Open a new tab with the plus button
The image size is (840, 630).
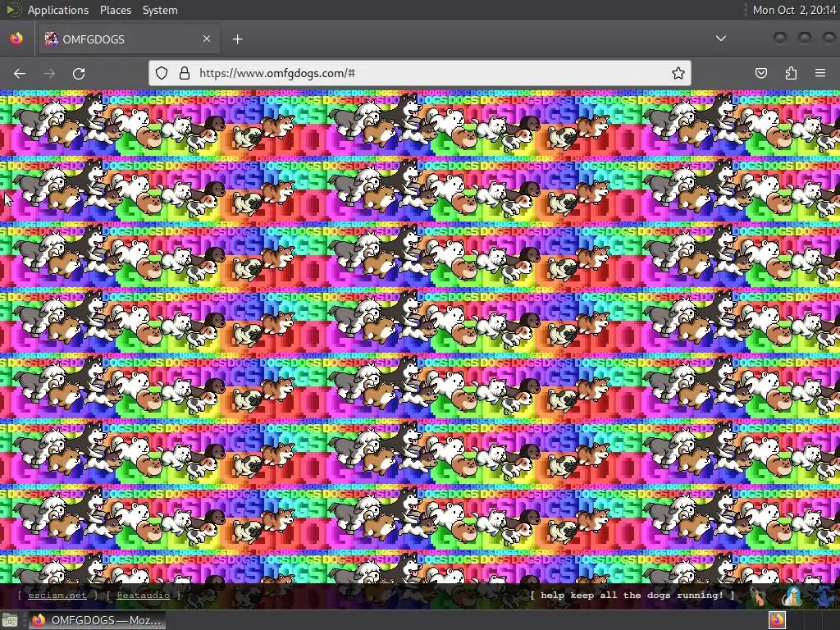pos(237,39)
